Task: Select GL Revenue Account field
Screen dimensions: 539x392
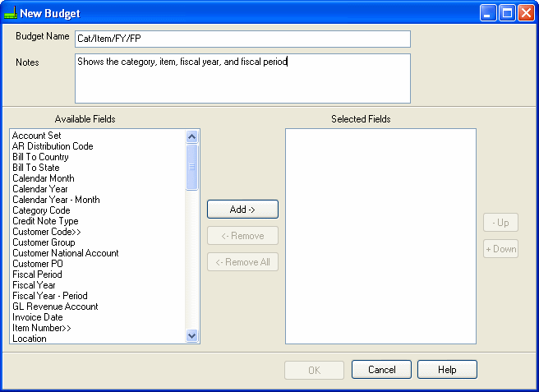Action: pyautogui.click(x=55, y=307)
